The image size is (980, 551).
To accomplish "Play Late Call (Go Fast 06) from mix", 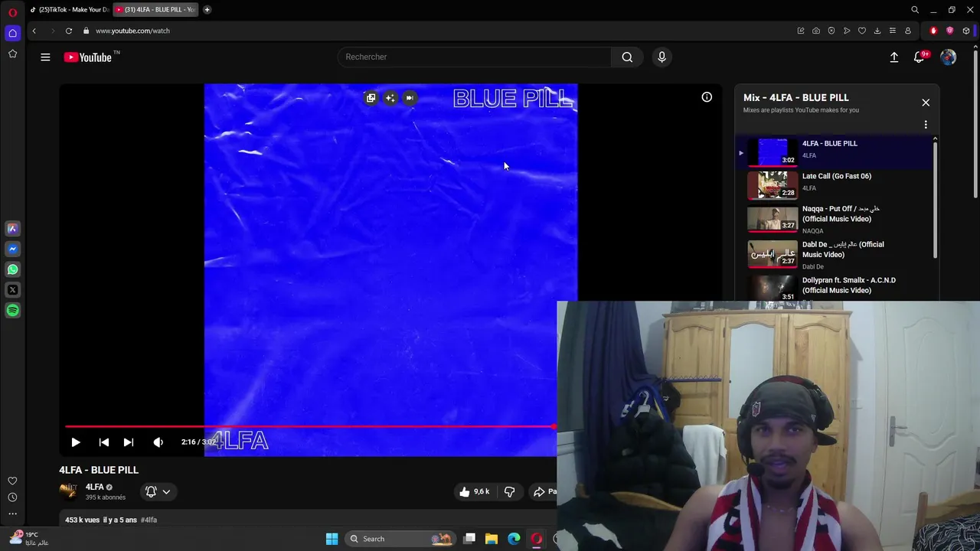I will (x=834, y=184).
